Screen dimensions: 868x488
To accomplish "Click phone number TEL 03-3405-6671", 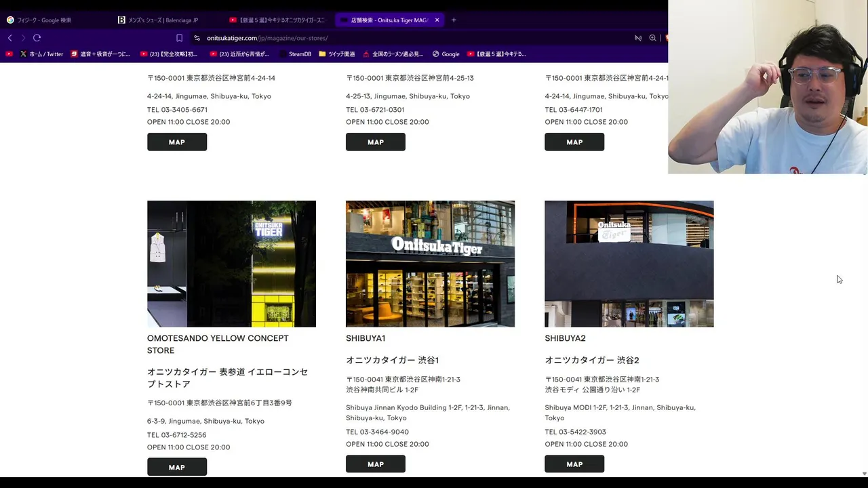I will click(x=177, y=110).
